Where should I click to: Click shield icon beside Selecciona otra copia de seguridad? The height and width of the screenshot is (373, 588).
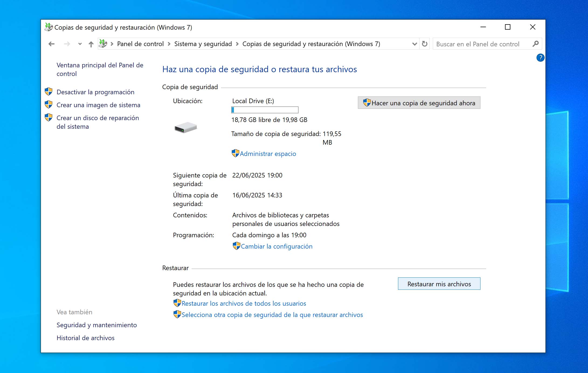(x=177, y=314)
